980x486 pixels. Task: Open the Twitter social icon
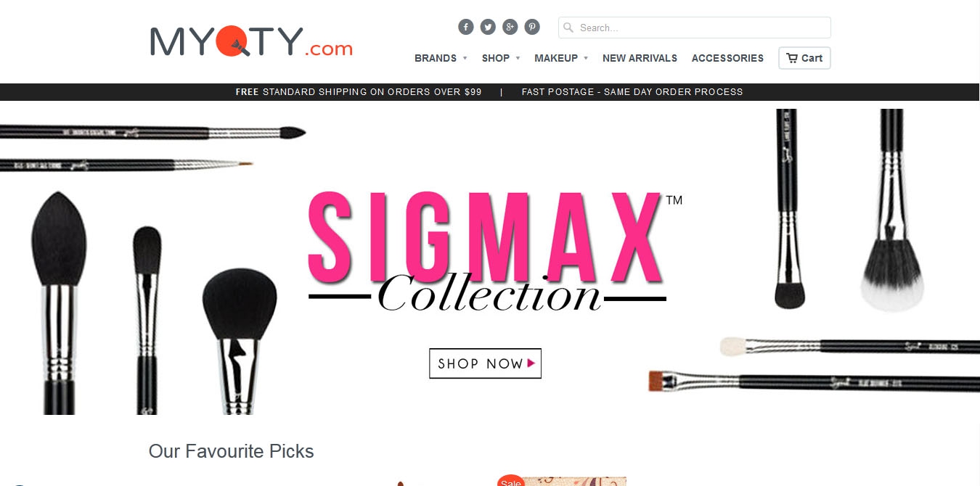488,27
